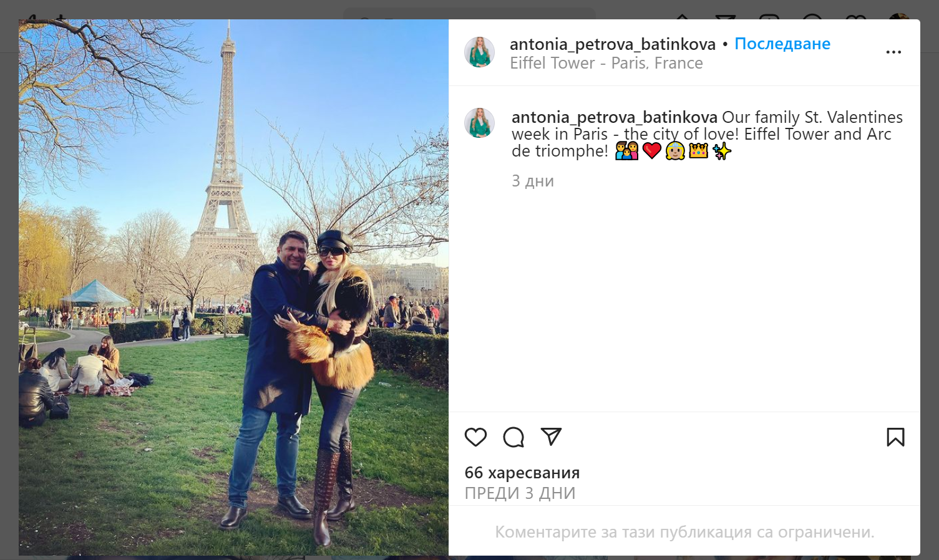Like the post with the heart icon
The image size is (939, 560).
pyautogui.click(x=475, y=437)
